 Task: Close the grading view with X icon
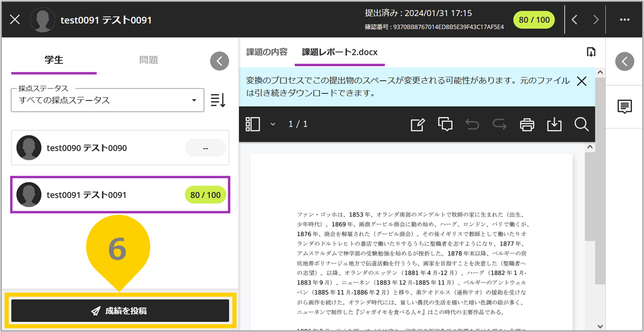pyautogui.click(x=15, y=20)
